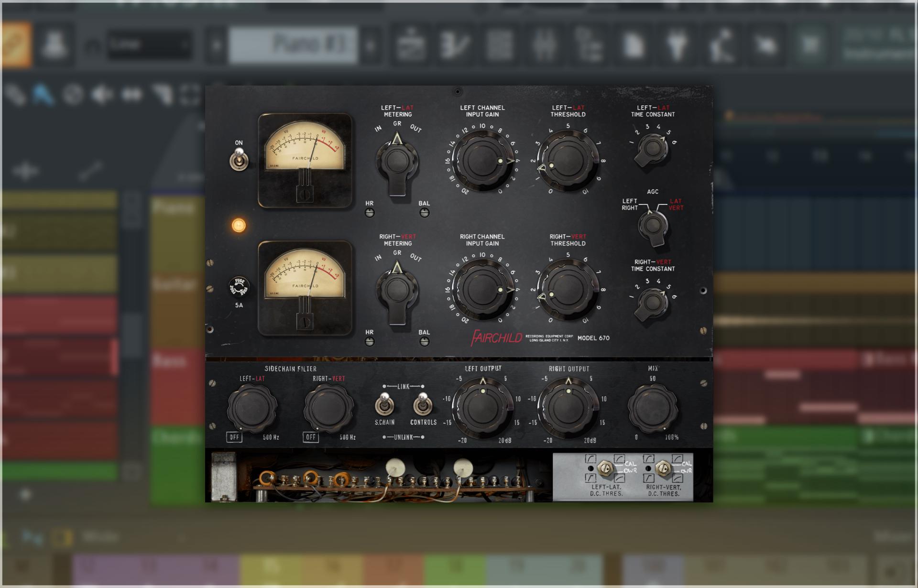The width and height of the screenshot is (918, 588).
Task: Open the Line snap dropdown in background window
Action: (150, 45)
